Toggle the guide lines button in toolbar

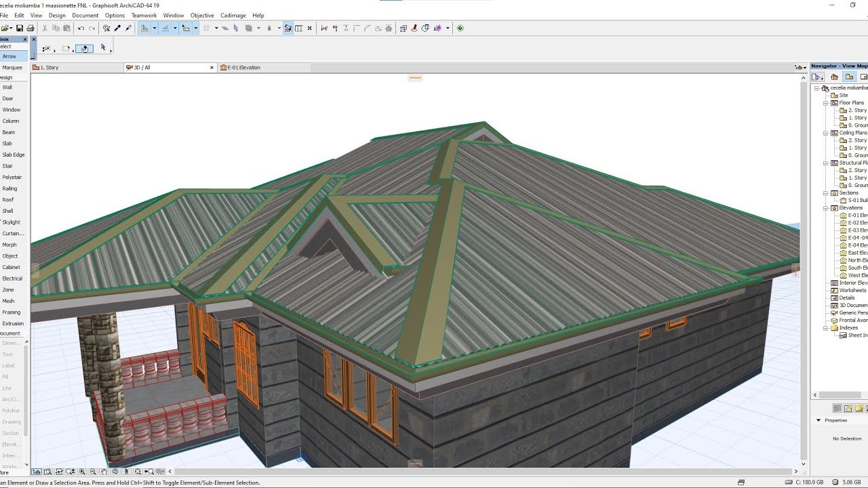click(144, 28)
